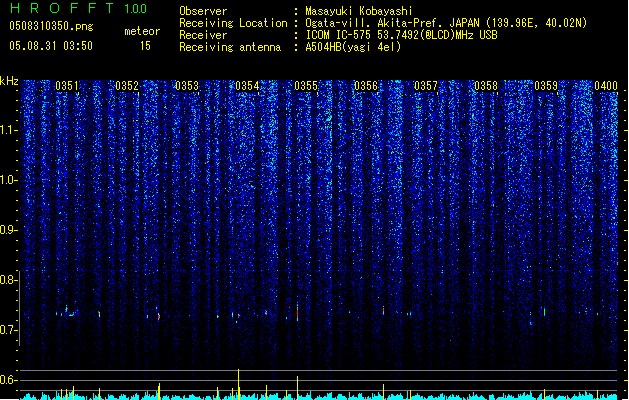
Task: Click the 0359 time marker
Action: pos(546,86)
